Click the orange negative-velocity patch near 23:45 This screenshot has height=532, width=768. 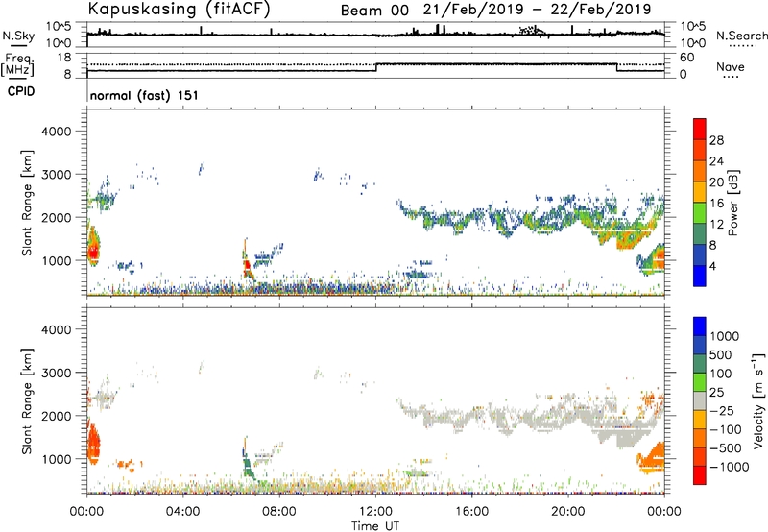[x=652, y=458]
